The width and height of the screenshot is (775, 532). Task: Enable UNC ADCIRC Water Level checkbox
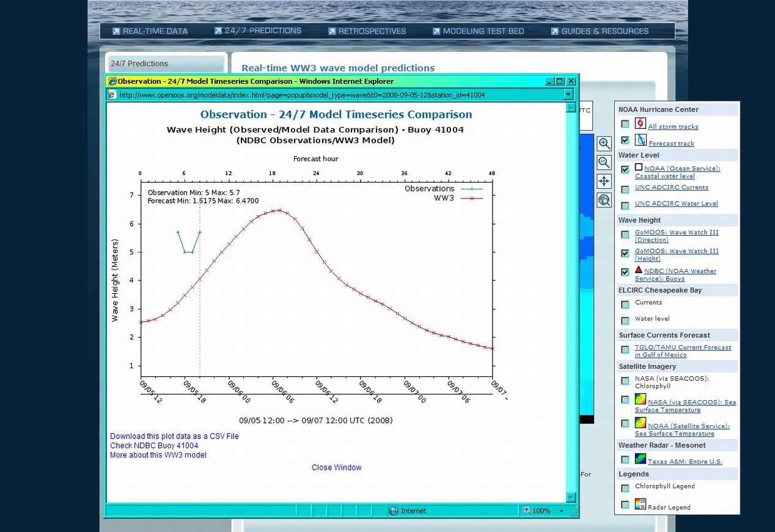[x=625, y=206]
